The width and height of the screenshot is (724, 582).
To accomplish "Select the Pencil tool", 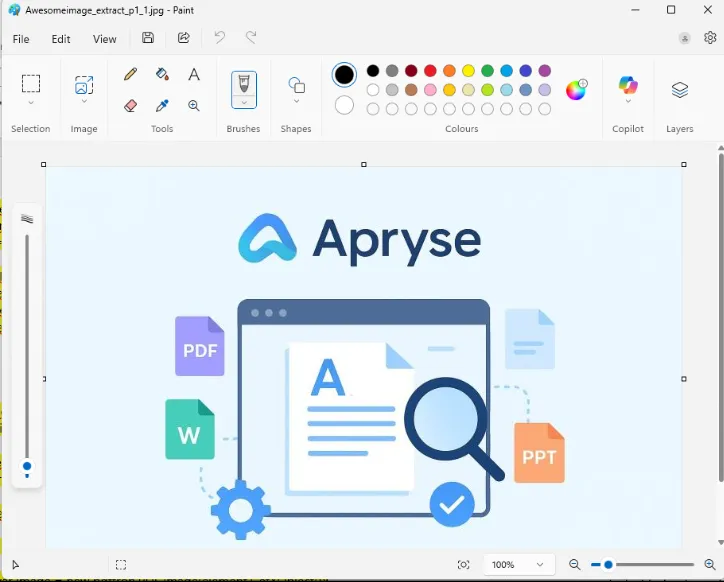I will [131, 74].
